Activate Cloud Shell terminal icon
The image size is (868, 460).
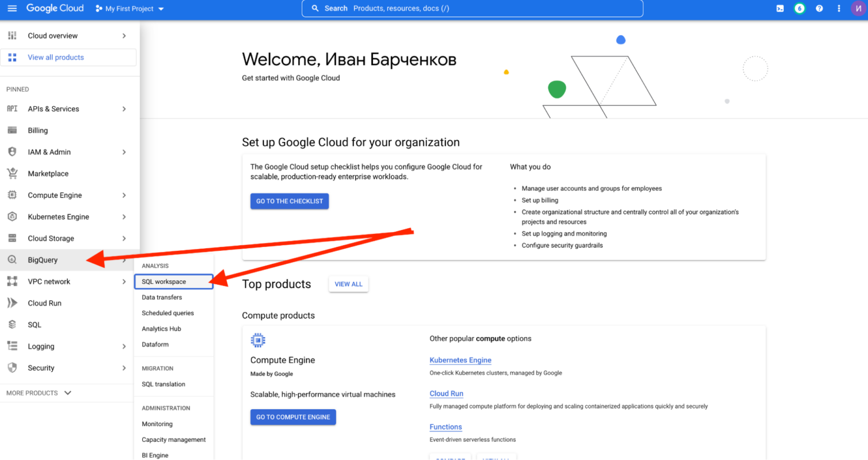[780, 8]
